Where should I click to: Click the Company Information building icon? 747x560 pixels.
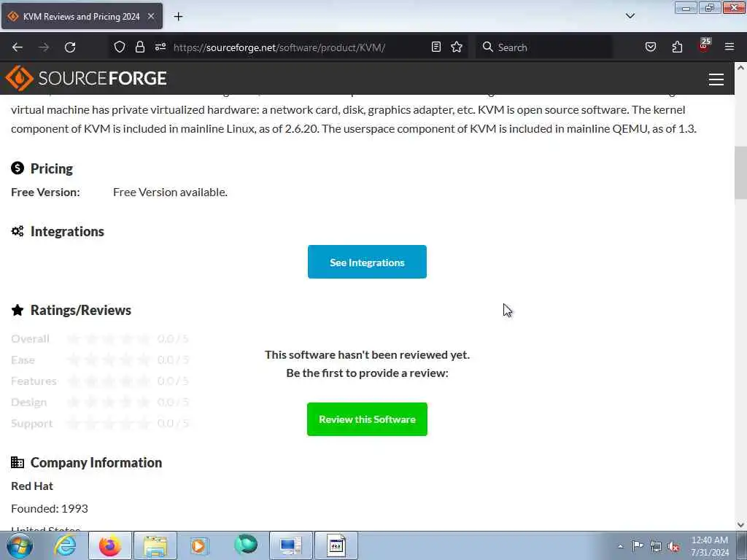click(x=18, y=462)
